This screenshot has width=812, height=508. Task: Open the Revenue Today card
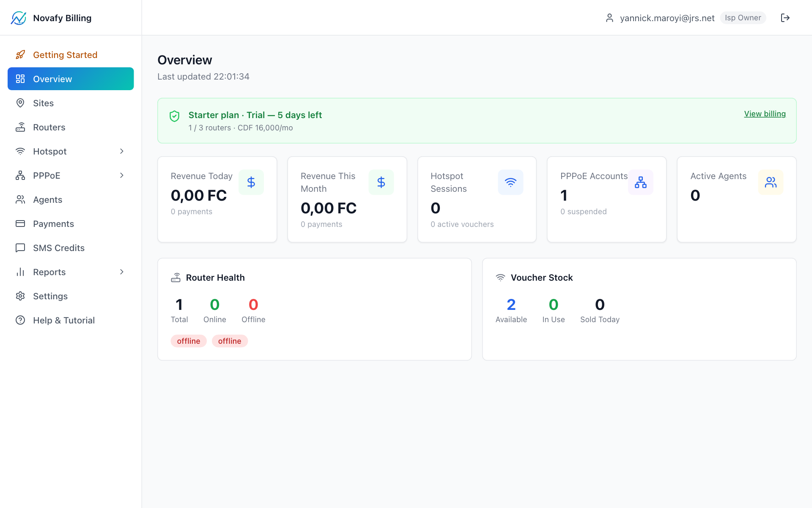(217, 199)
